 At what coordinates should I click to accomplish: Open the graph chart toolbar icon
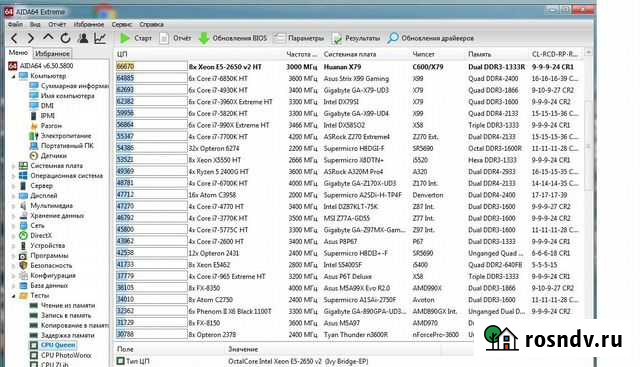tap(100, 38)
